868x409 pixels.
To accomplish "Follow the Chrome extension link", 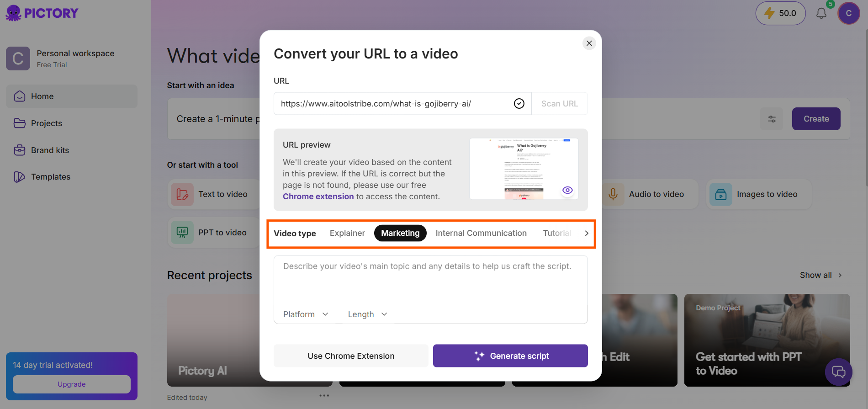I will [x=318, y=197].
